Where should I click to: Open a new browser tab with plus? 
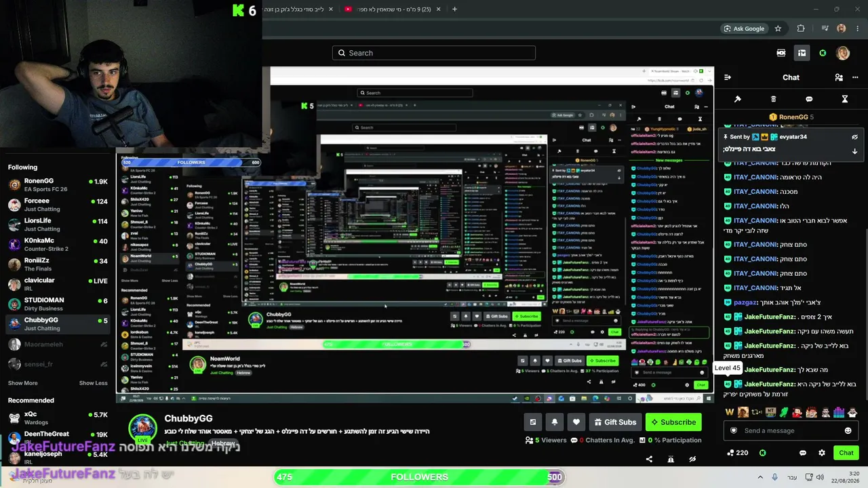454,9
